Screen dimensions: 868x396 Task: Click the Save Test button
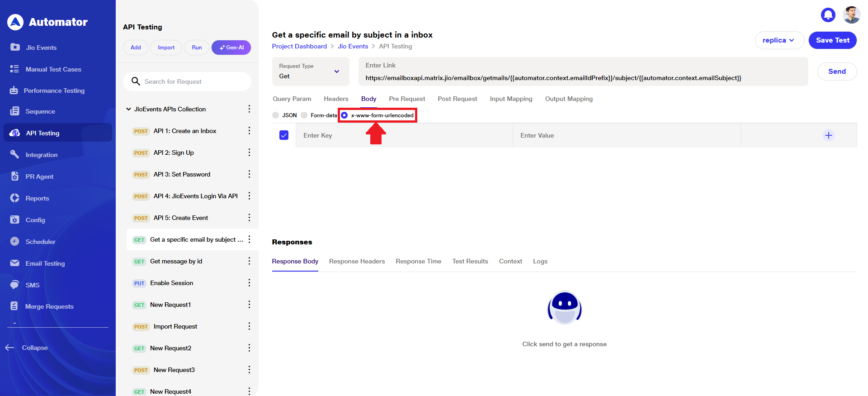pyautogui.click(x=832, y=40)
